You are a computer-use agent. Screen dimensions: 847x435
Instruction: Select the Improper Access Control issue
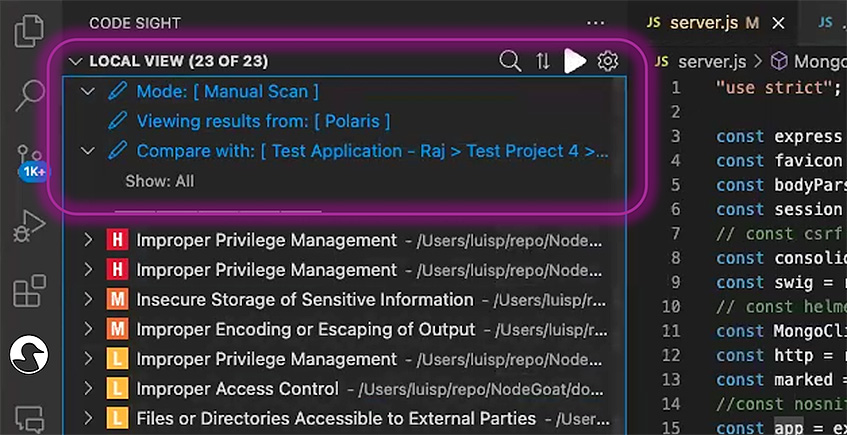coord(237,389)
